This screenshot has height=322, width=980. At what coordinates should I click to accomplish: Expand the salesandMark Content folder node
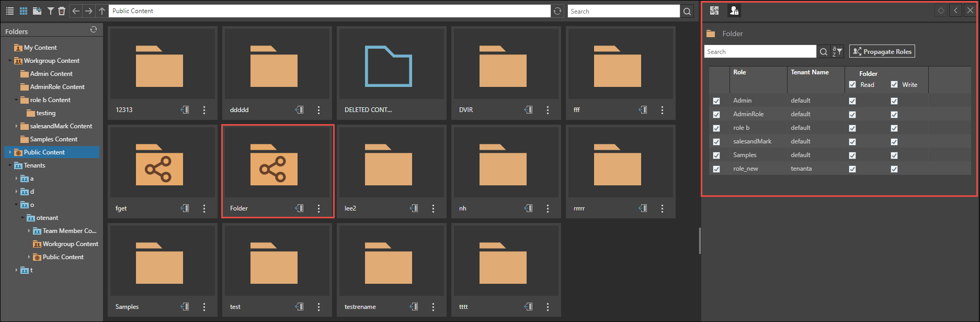click(16, 126)
